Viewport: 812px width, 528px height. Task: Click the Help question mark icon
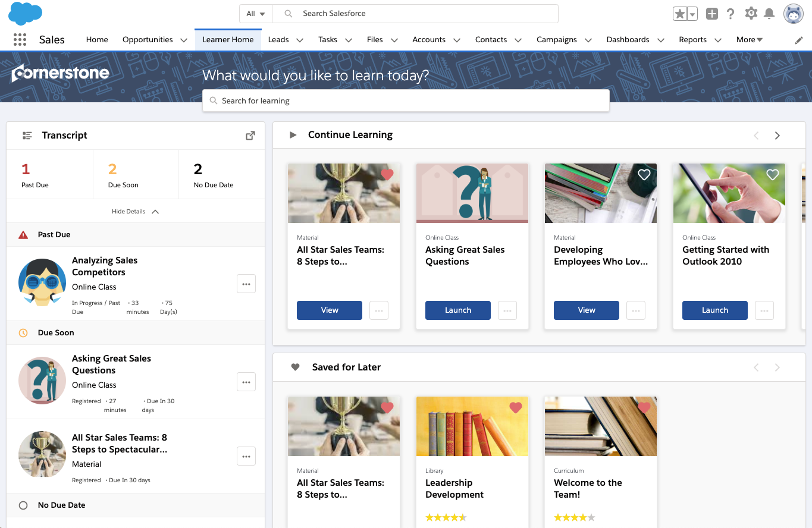pos(731,13)
